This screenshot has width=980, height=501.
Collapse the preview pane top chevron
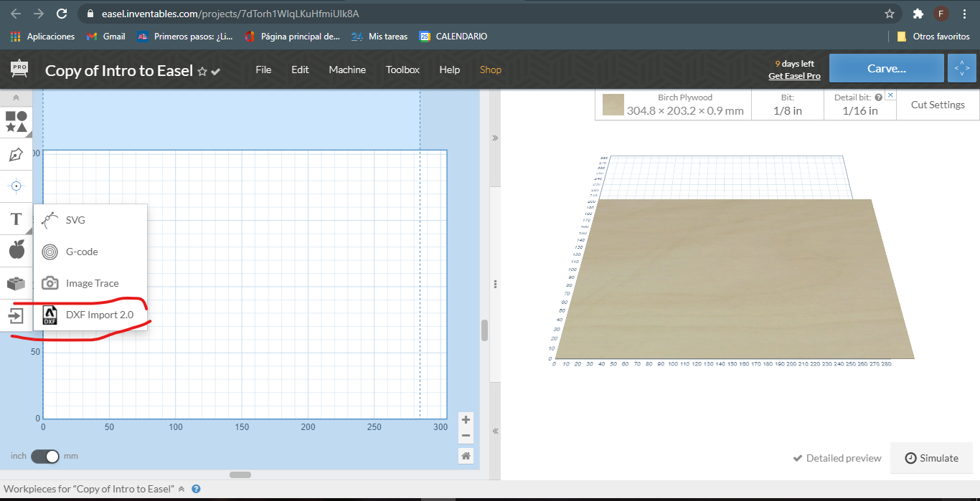495,138
